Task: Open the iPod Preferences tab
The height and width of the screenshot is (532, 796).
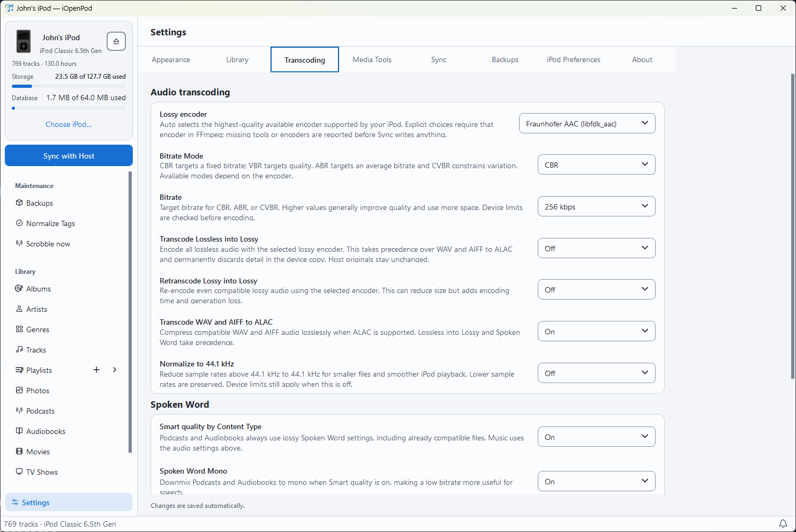Action: [x=574, y=59]
